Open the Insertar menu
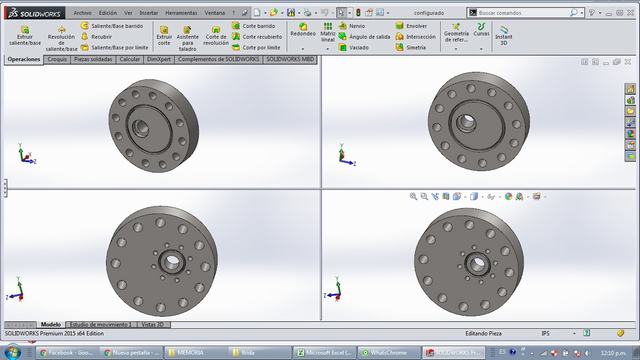640x360 pixels. point(149,13)
